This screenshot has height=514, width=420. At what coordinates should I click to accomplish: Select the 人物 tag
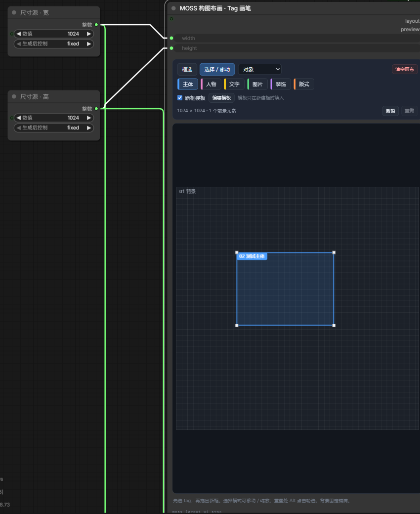[x=211, y=84]
